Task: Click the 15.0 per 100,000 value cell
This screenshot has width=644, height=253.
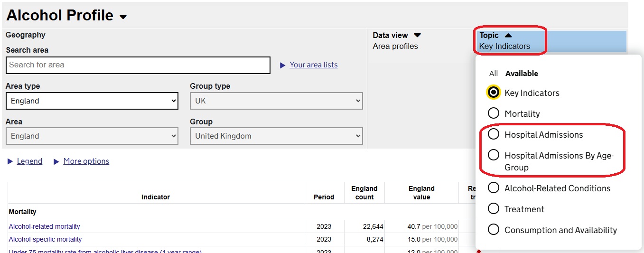Action: pyautogui.click(x=421, y=239)
